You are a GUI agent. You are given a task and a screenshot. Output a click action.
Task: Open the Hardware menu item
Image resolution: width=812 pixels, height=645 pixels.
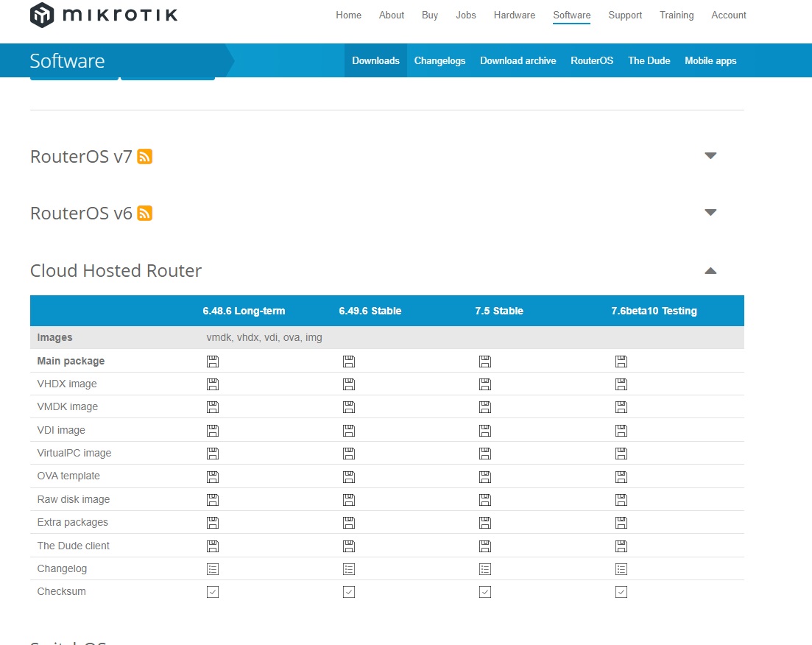tap(514, 15)
